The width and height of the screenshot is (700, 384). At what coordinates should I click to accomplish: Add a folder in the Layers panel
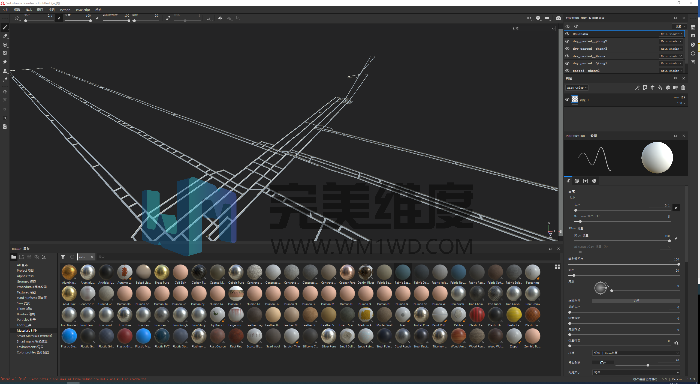675,88
